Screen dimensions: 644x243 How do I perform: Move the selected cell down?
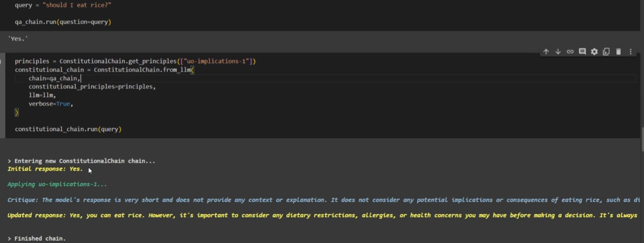click(x=558, y=51)
